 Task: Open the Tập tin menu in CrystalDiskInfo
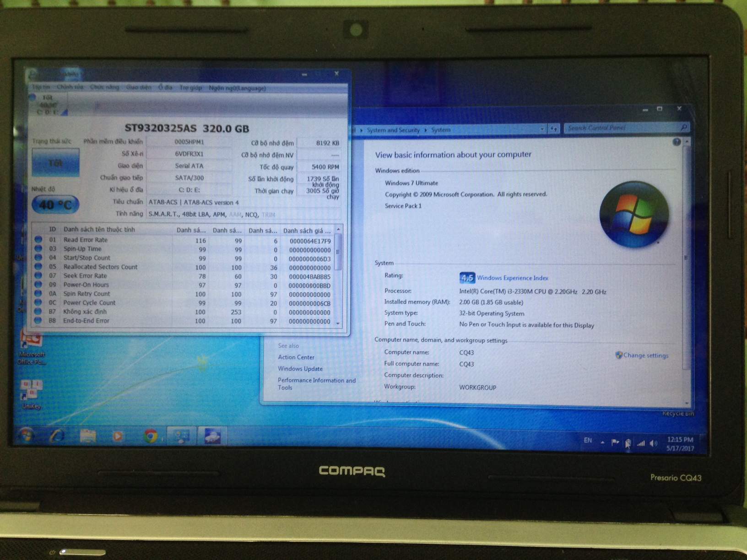tap(41, 87)
